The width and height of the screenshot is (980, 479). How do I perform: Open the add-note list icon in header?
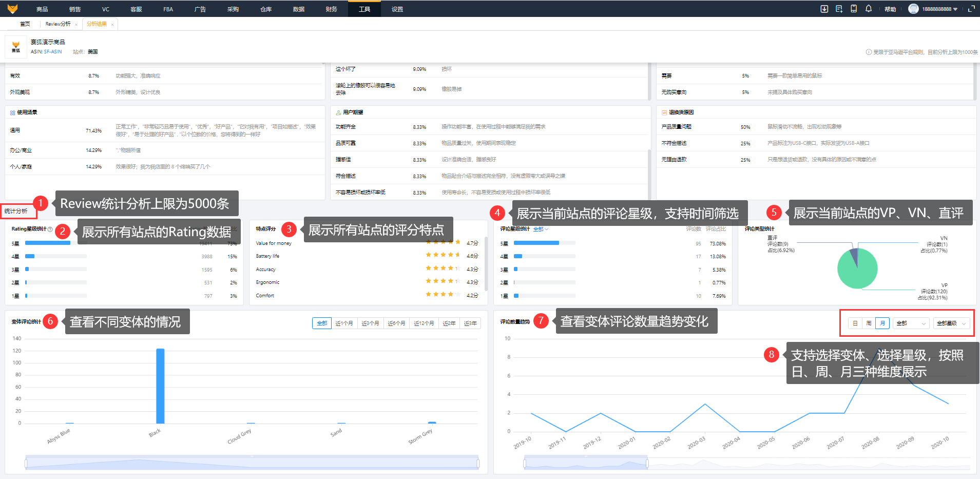[x=839, y=9]
